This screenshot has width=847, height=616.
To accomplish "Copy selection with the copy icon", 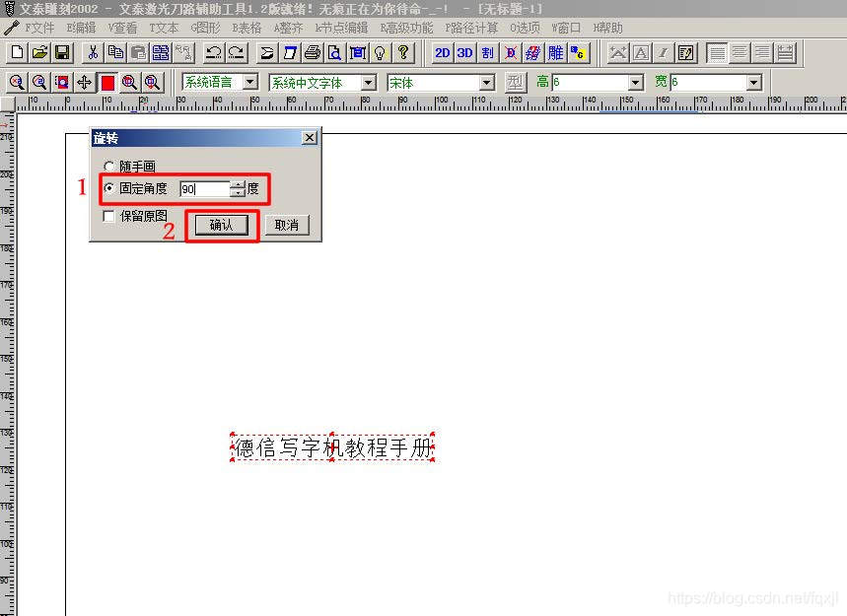I will [115, 53].
